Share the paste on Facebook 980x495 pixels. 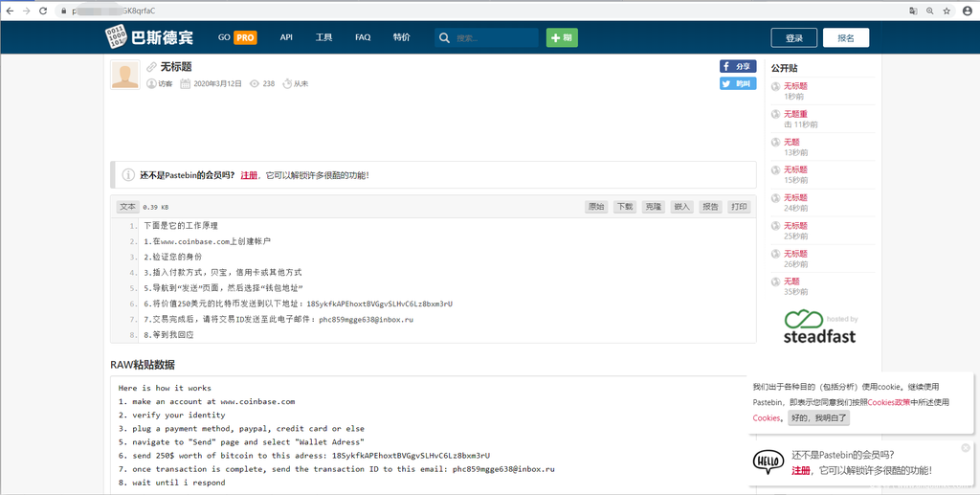coord(738,66)
